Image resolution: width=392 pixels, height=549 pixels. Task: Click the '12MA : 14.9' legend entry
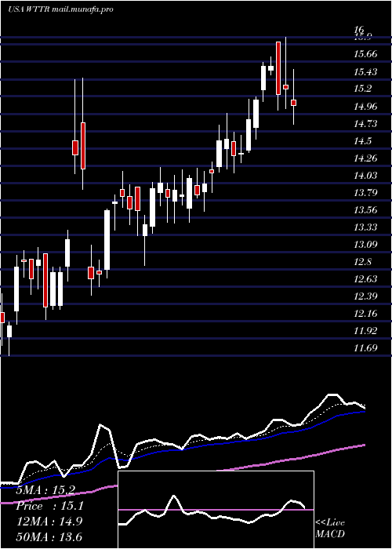click(49, 522)
